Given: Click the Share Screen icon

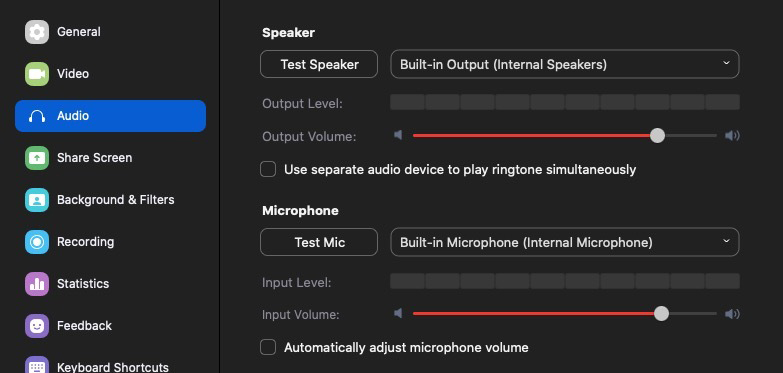Looking at the screenshot, I should click(37, 158).
